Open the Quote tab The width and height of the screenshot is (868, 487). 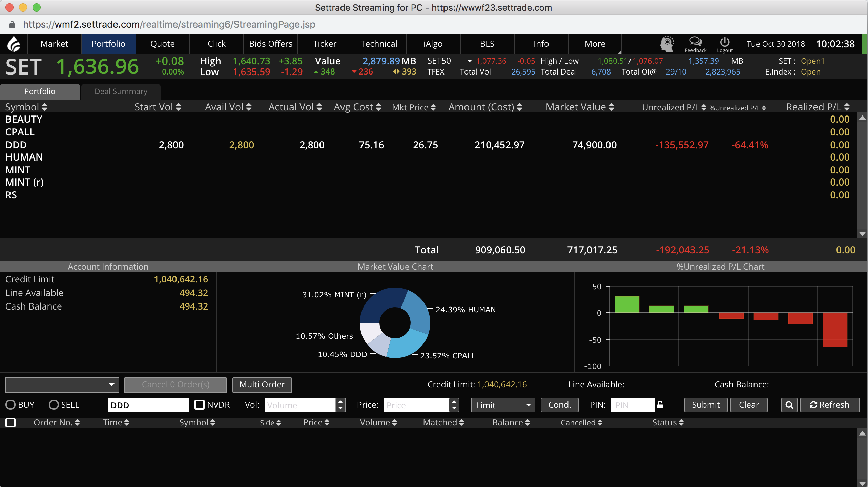pos(163,44)
